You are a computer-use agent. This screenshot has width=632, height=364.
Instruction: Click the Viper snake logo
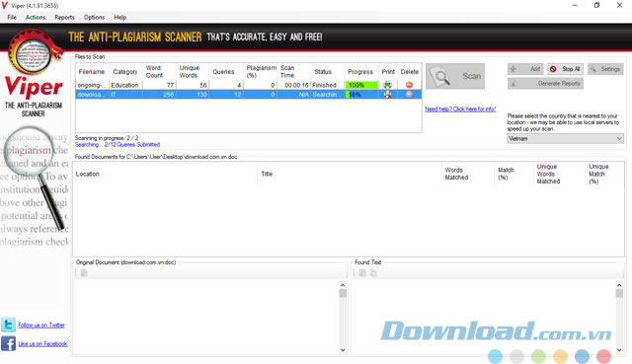[x=35, y=52]
